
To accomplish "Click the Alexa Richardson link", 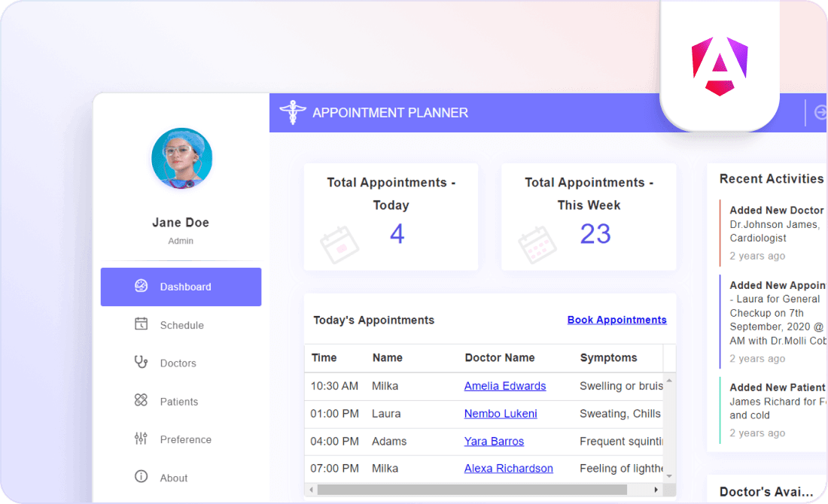I will (508, 468).
